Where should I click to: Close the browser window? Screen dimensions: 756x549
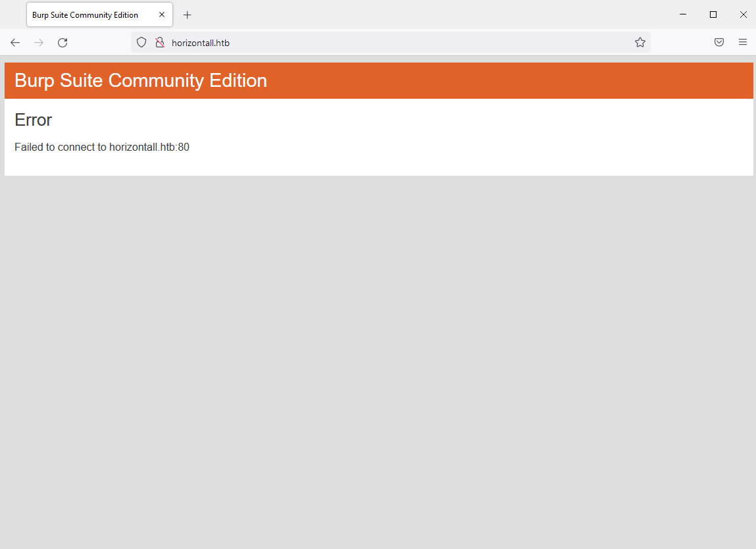click(743, 14)
